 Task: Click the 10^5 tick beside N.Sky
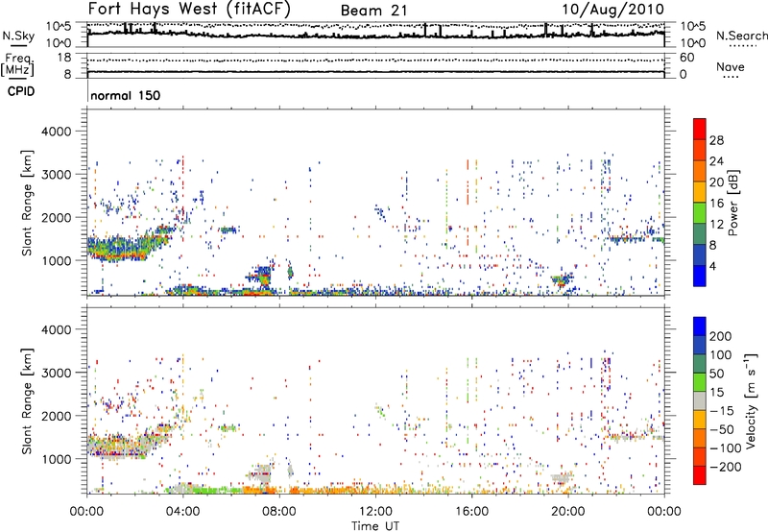point(59,26)
